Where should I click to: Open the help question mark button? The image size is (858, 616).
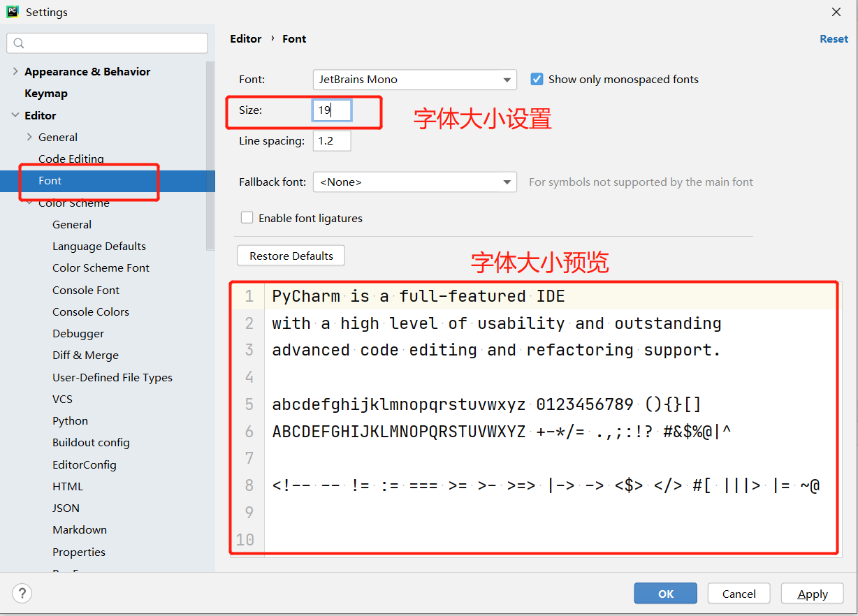[x=22, y=594]
